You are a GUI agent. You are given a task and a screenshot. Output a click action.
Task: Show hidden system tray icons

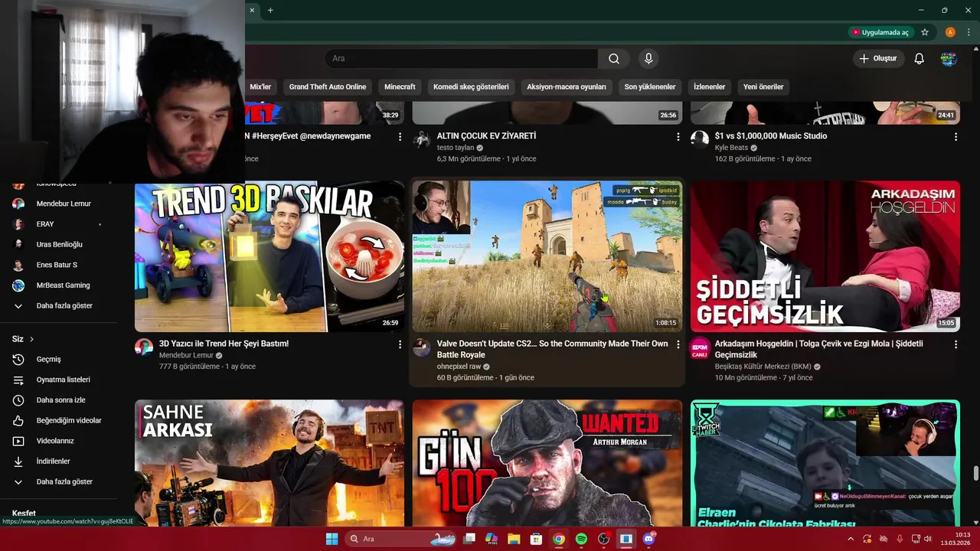tap(851, 539)
